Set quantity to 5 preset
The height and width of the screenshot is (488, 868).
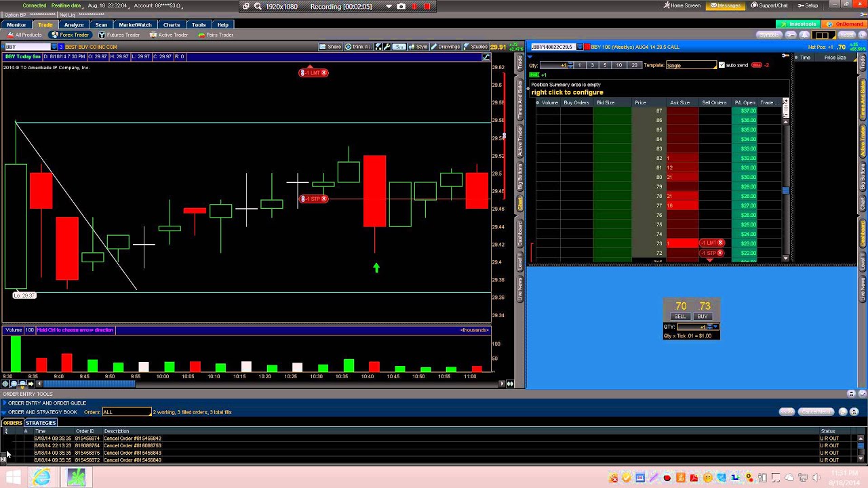(x=605, y=65)
